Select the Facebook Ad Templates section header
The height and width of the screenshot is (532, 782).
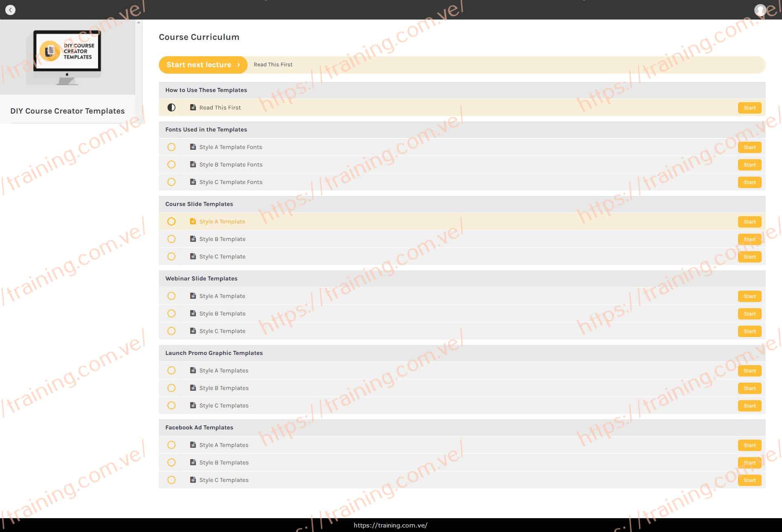[x=199, y=427]
